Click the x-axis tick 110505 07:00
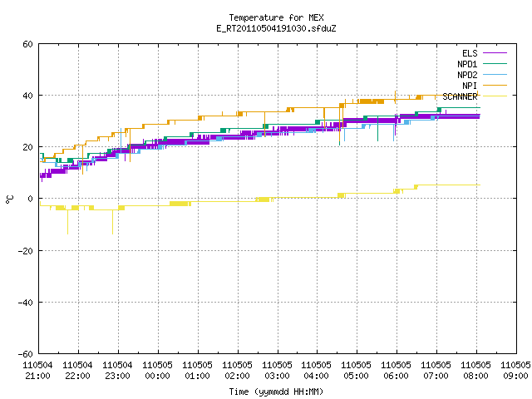The height and width of the screenshot is (399, 532). [x=436, y=371]
